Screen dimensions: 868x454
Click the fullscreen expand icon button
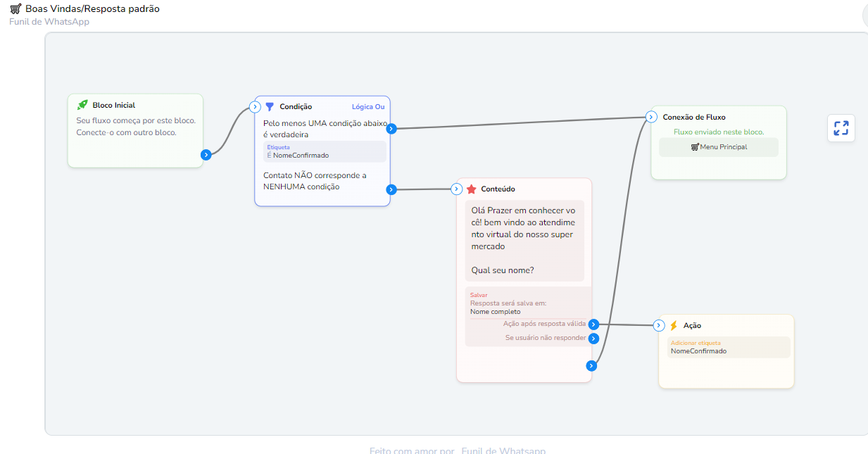[x=841, y=128]
